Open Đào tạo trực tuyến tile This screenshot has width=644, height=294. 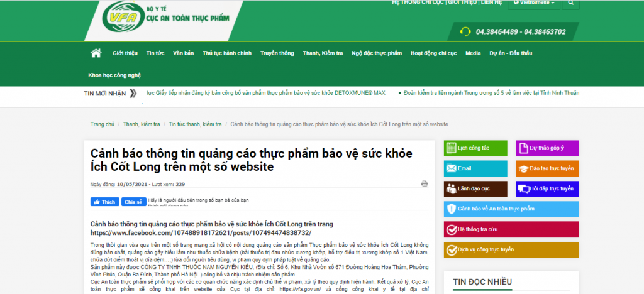click(547, 168)
